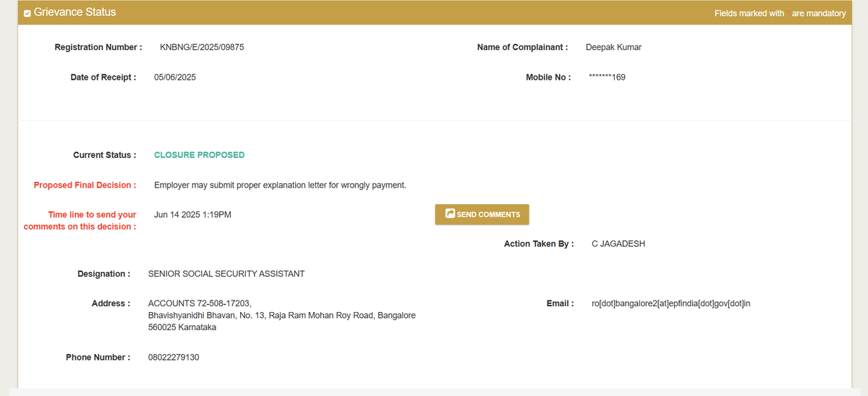The height and width of the screenshot is (396, 868).
Task: Click the proposed final decision explanation sentence
Action: (280, 185)
